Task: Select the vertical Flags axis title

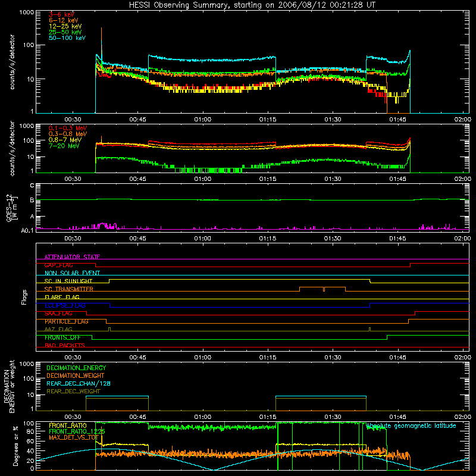Action: (x=24, y=297)
